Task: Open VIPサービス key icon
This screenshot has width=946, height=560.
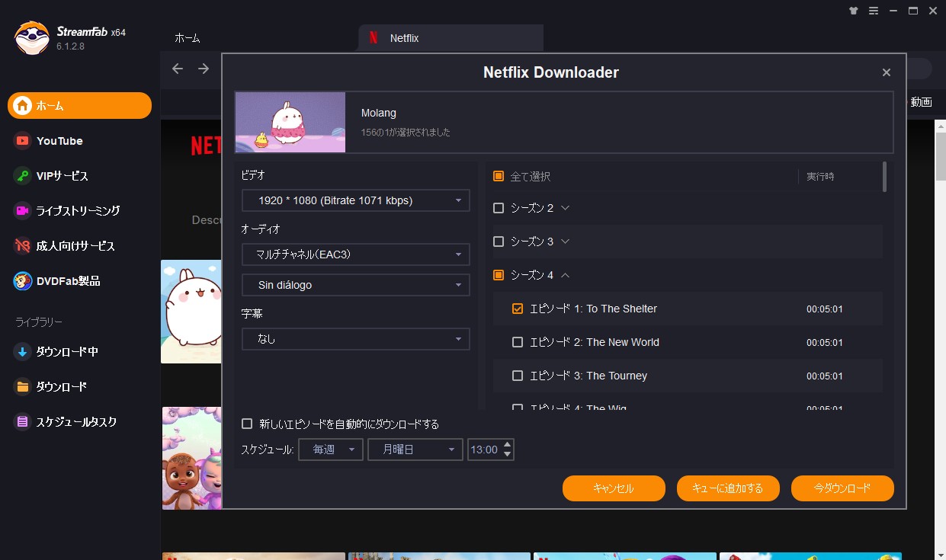Action: 22,176
